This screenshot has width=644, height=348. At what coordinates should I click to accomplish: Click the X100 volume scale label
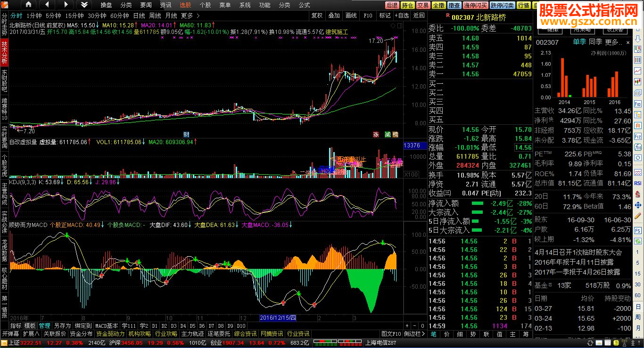(412, 175)
